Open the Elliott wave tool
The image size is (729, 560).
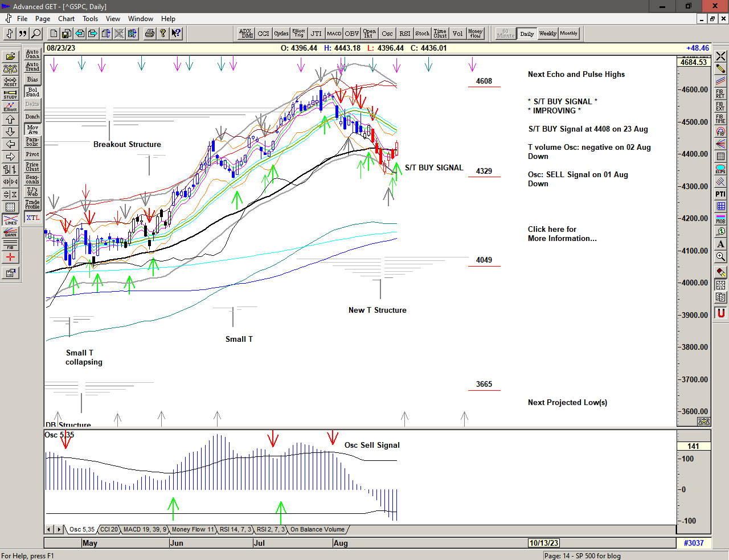tap(10, 107)
